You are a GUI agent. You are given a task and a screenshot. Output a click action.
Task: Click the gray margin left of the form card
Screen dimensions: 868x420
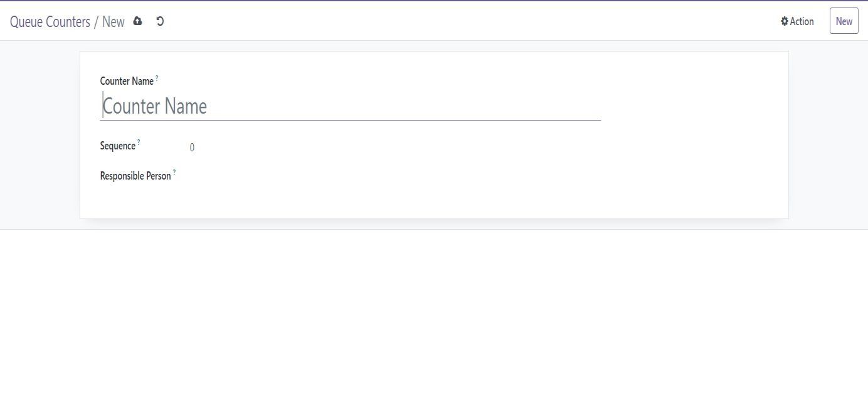40,135
